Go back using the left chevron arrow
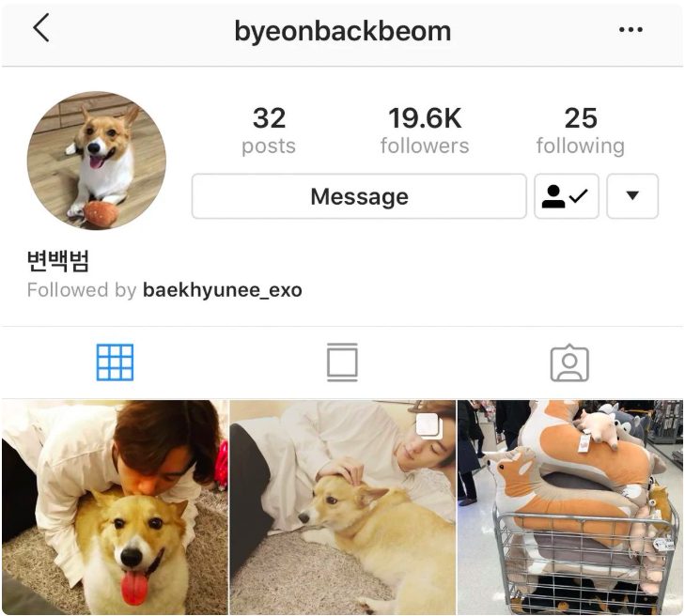The width and height of the screenshot is (685, 616). click(x=41, y=28)
